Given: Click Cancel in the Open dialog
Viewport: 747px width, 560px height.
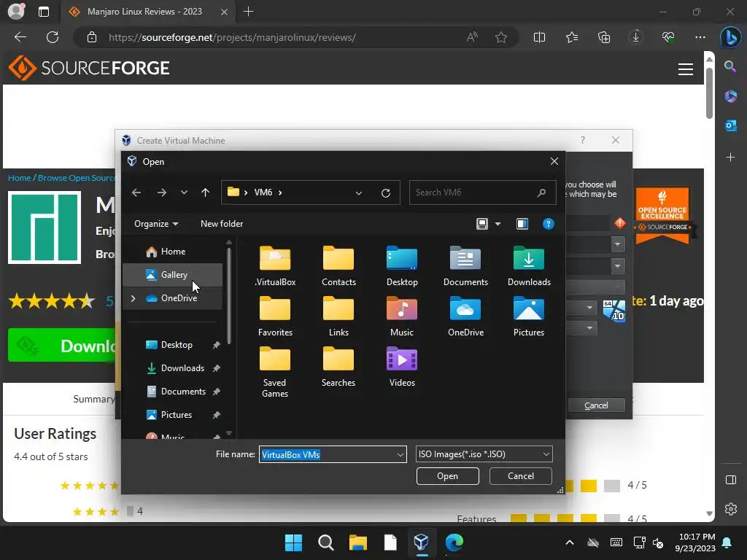Looking at the screenshot, I should pyautogui.click(x=520, y=476).
